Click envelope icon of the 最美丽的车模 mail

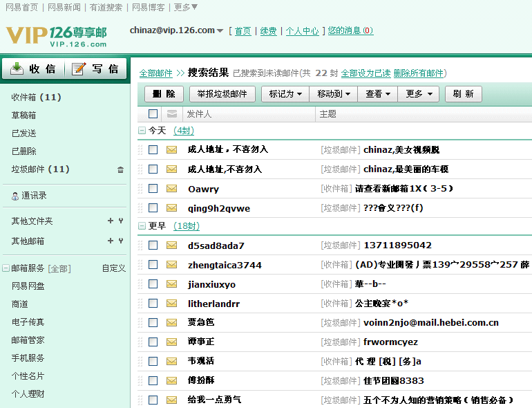(171, 169)
